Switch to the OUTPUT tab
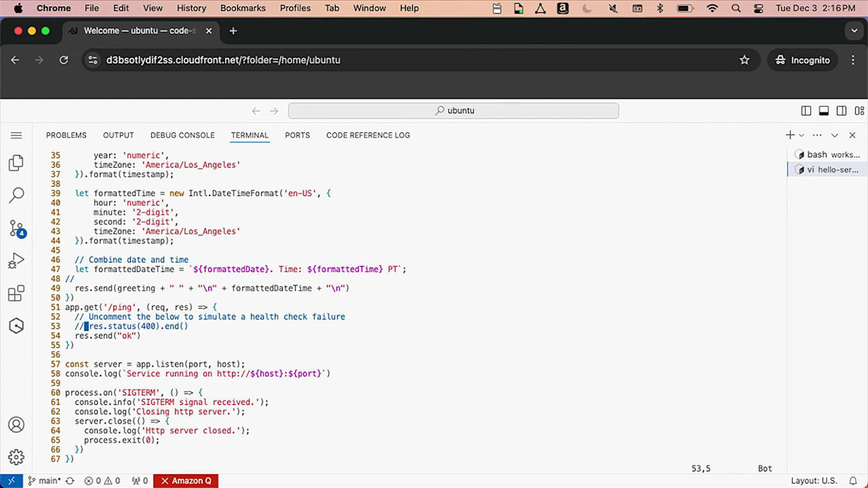The width and height of the screenshot is (868, 488). coord(119,135)
